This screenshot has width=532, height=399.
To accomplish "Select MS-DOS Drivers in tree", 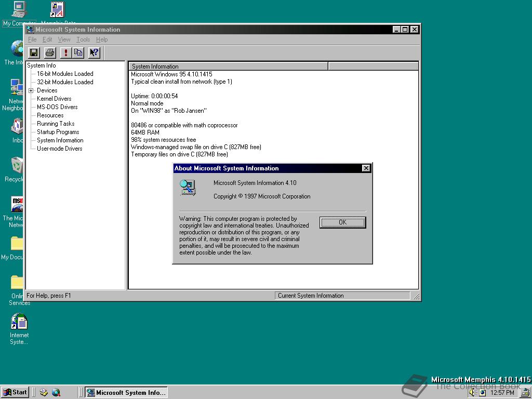I will (x=57, y=107).
